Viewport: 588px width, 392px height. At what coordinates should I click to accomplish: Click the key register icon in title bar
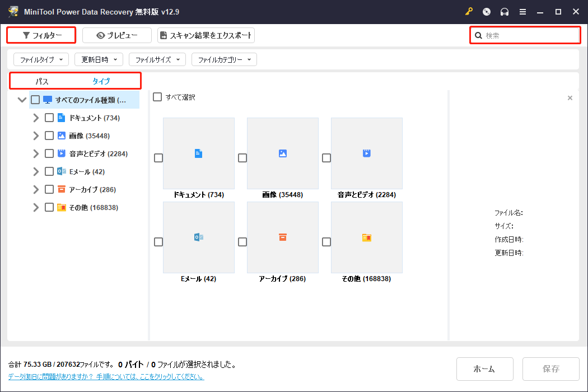click(x=469, y=12)
